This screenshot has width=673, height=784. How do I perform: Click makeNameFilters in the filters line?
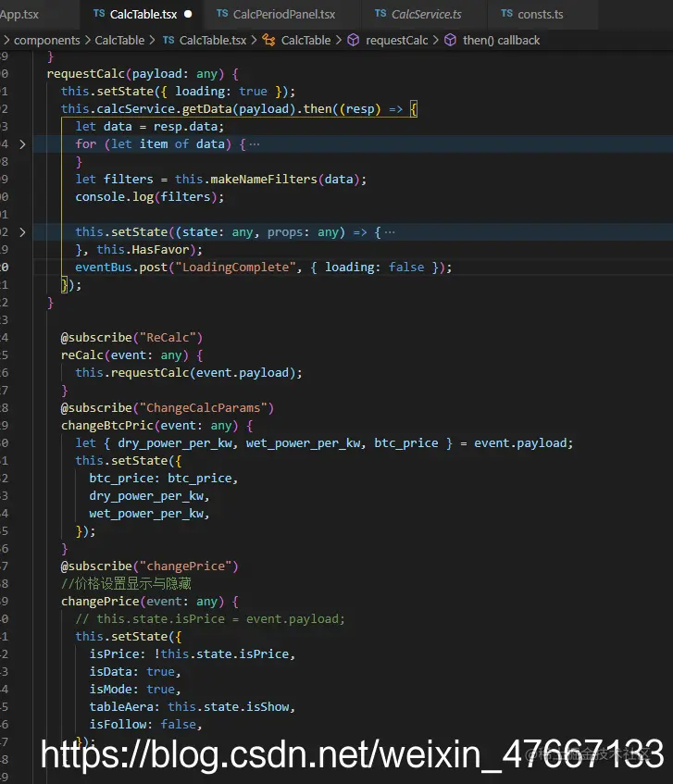[x=264, y=180]
